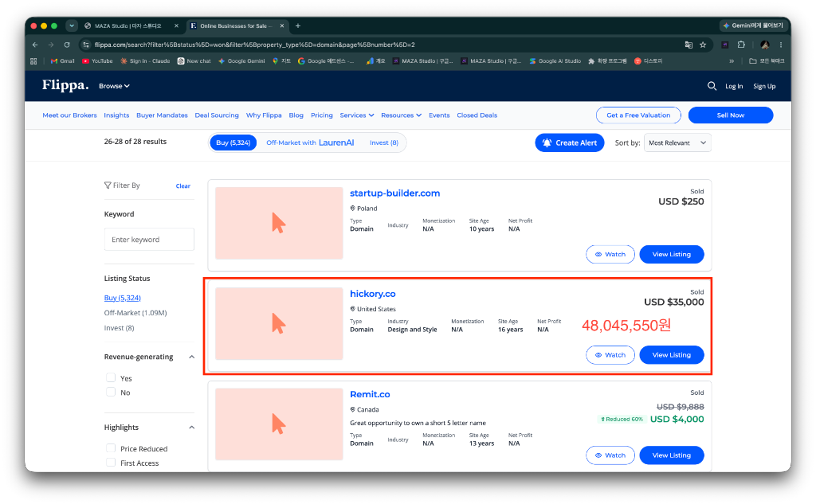This screenshot has width=816, height=504.
Task: Click the Flippa logo in header
Action: click(65, 84)
